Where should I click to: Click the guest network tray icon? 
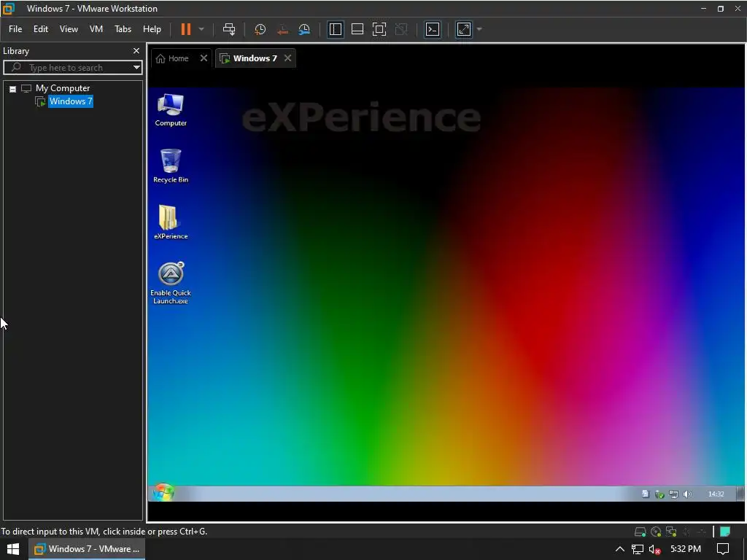point(673,494)
